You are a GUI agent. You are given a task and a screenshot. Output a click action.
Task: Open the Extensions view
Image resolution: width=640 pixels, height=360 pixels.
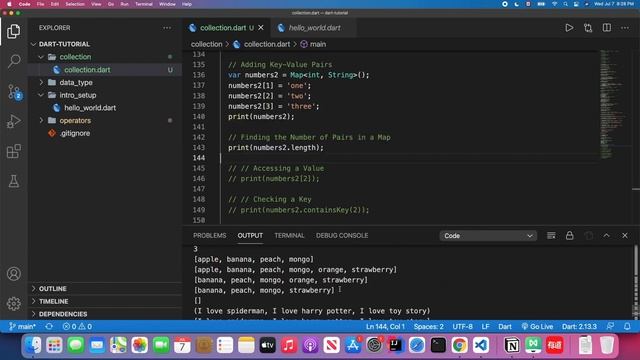(13, 151)
